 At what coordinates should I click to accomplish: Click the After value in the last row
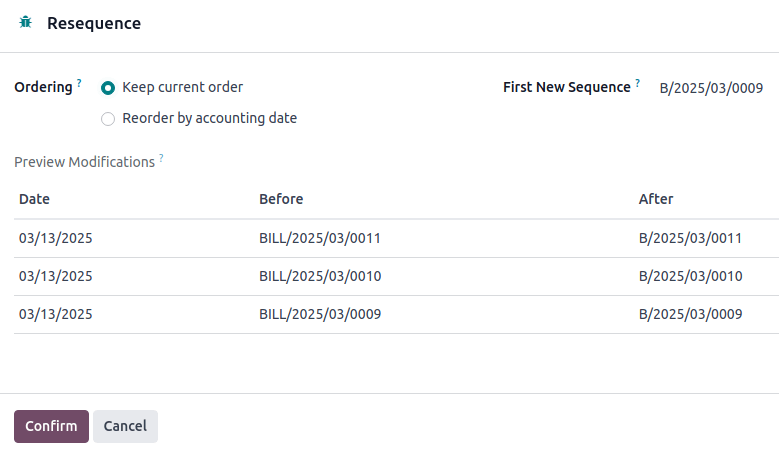point(690,314)
